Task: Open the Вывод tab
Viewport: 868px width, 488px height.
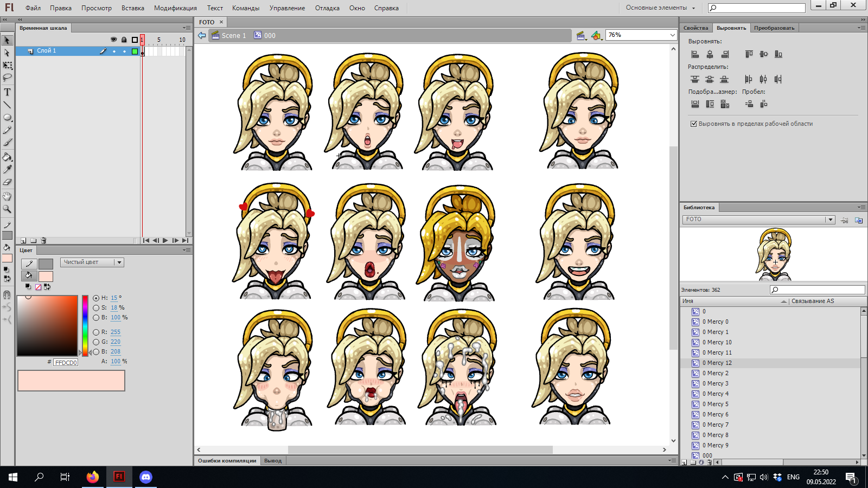Action: coord(273,461)
